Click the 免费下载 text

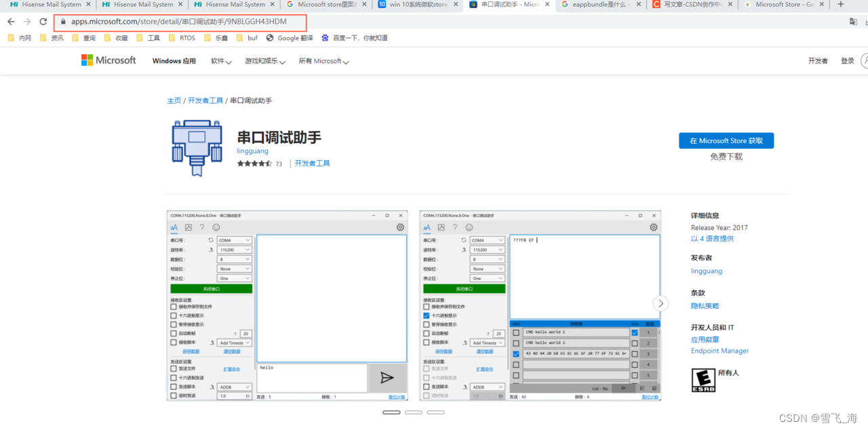(x=726, y=157)
